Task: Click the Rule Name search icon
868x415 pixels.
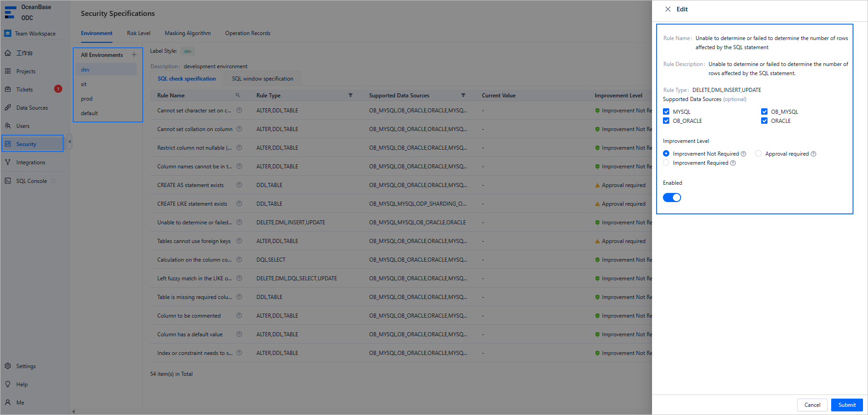Action: point(237,95)
